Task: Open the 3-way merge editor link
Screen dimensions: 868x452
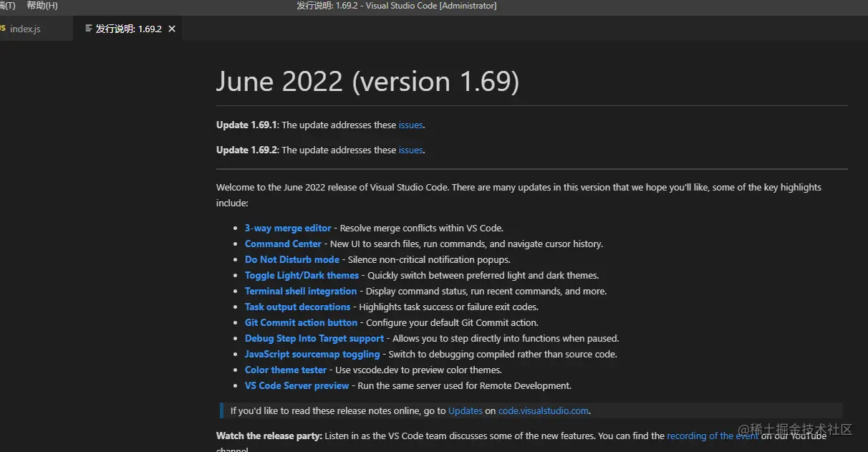Action: pyautogui.click(x=288, y=229)
